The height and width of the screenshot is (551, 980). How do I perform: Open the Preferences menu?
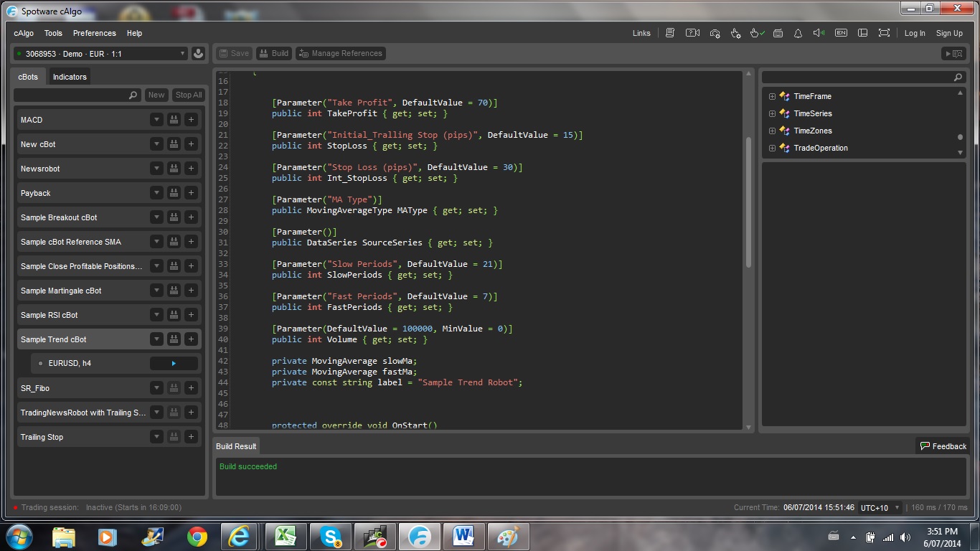(x=94, y=33)
